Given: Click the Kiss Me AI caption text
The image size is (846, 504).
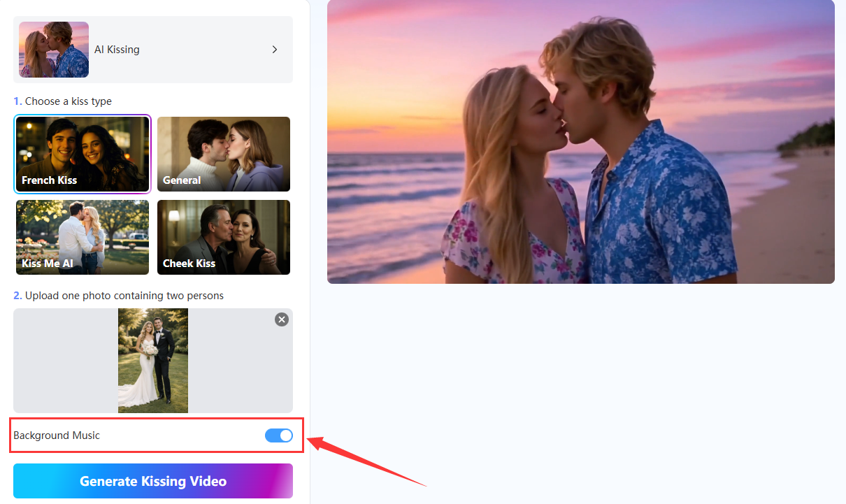Looking at the screenshot, I should (48, 264).
